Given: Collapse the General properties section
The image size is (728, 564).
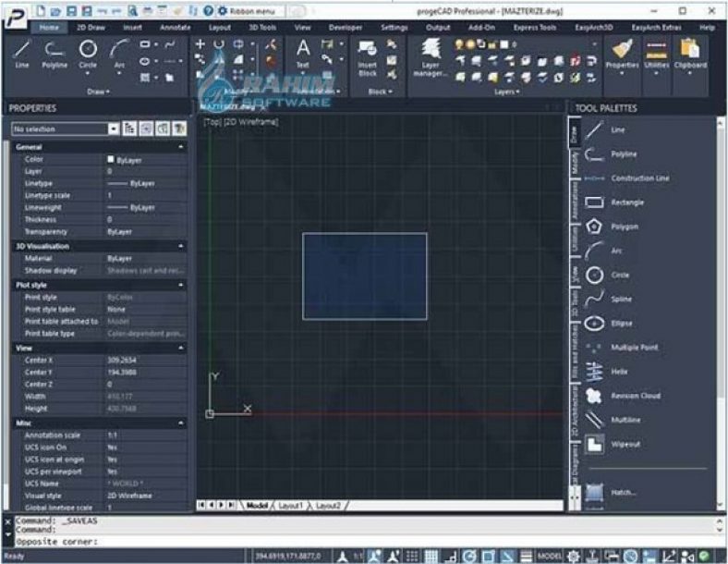Looking at the screenshot, I should pos(181,147).
